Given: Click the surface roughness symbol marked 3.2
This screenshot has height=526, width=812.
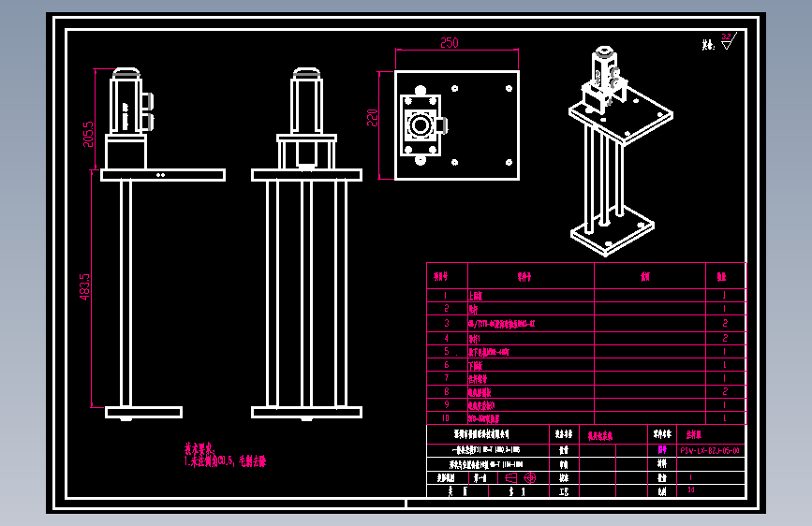Looking at the screenshot, I should tap(728, 41).
